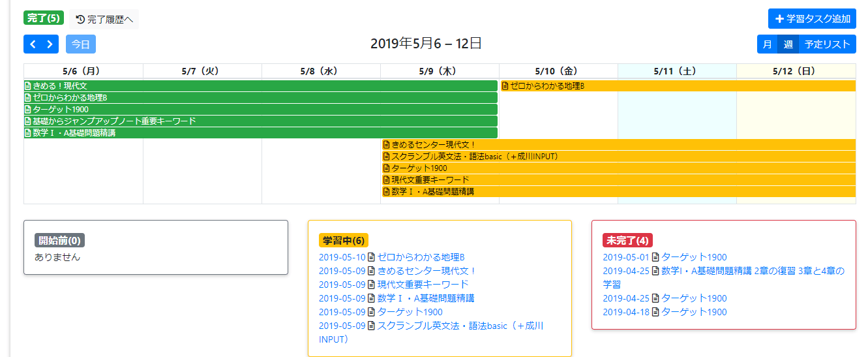Open 学習中 link 現代文重要キーワード
Viewport: 868px width, 357px height.
[394, 285]
